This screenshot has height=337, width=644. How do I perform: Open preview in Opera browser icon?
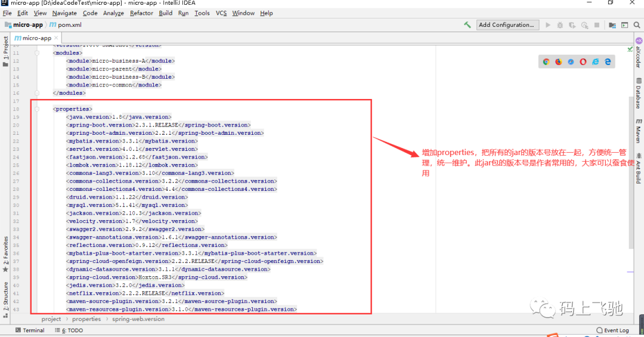[583, 61]
